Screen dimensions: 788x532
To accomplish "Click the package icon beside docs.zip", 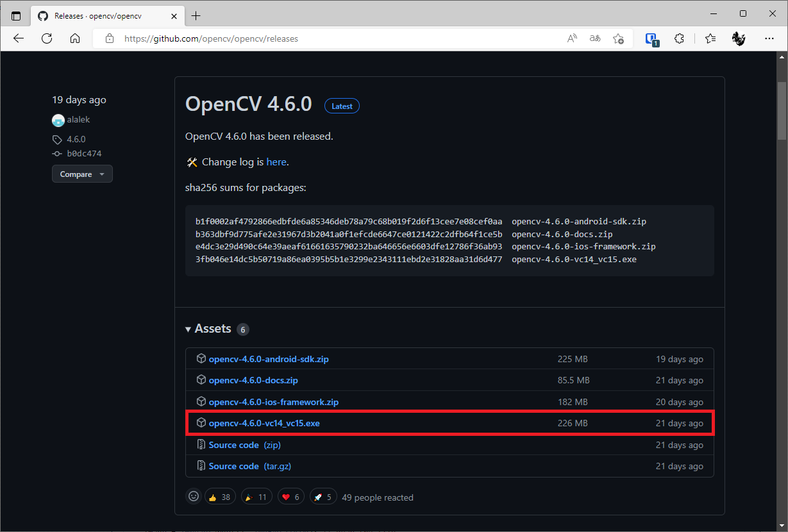I will (x=201, y=380).
